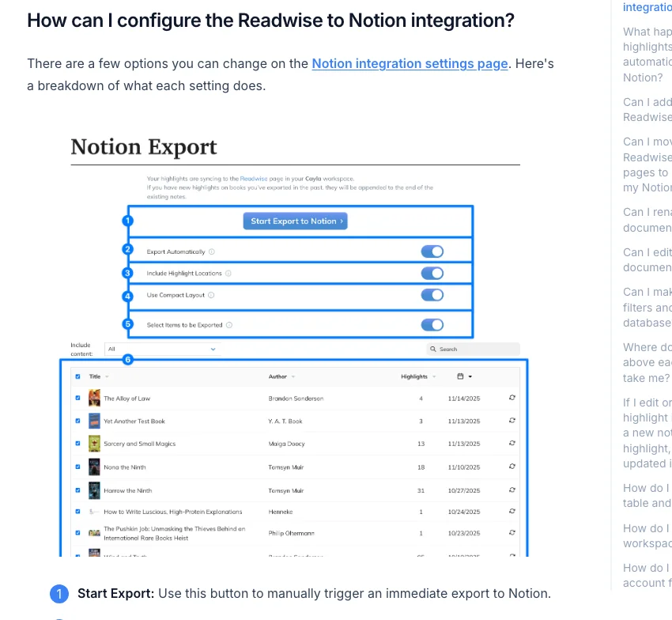Screen dimensions: 672x620
Task: Click the Title column sort arrow
Action: pos(108,377)
